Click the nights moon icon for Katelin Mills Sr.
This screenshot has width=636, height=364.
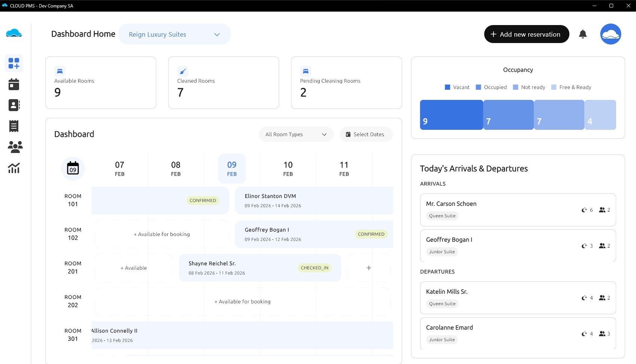coord(584,298)
